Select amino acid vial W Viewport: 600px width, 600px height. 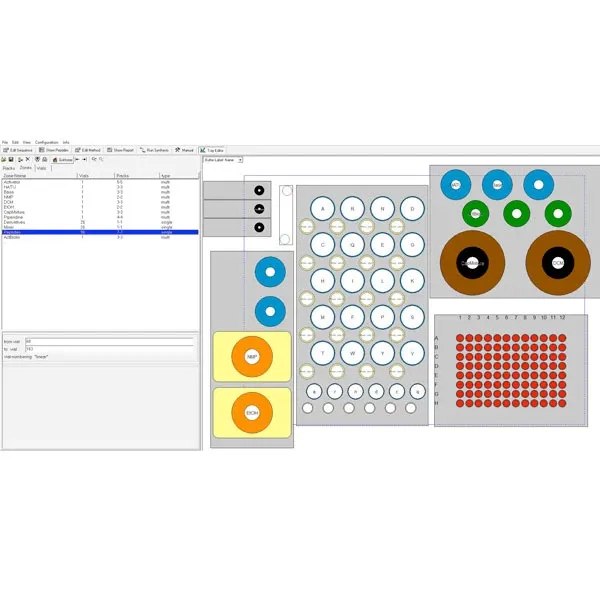[x=352, y=353]
